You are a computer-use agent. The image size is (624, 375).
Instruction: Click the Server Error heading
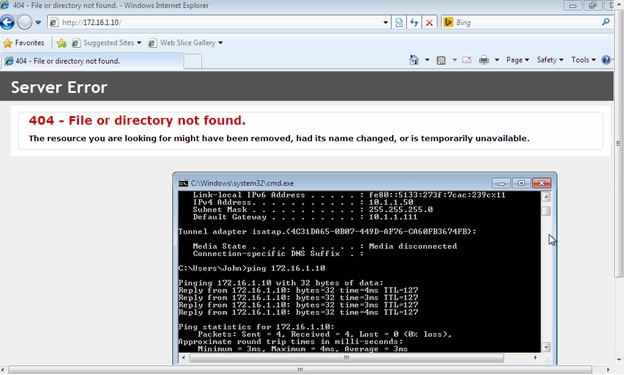click(59, 88)
